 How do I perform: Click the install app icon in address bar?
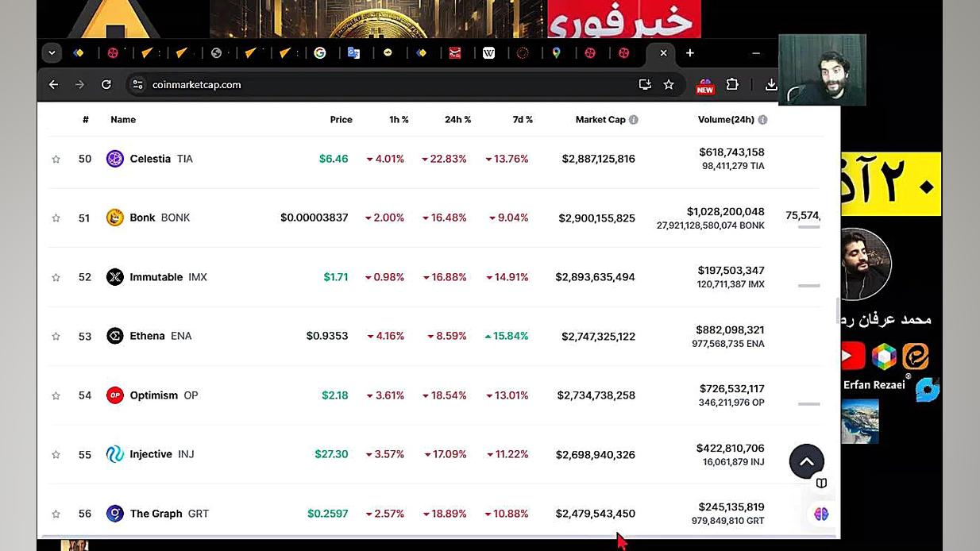[645, 85]
